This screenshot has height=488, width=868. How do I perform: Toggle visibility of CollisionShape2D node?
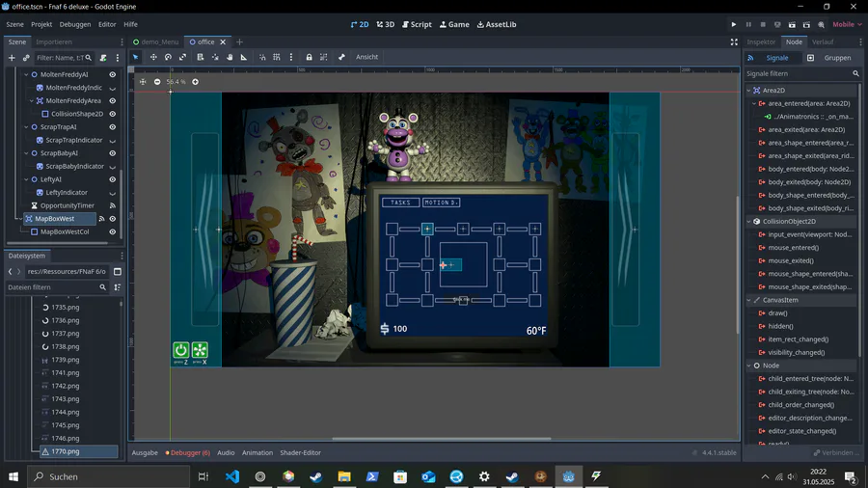(x=113, y=114)
